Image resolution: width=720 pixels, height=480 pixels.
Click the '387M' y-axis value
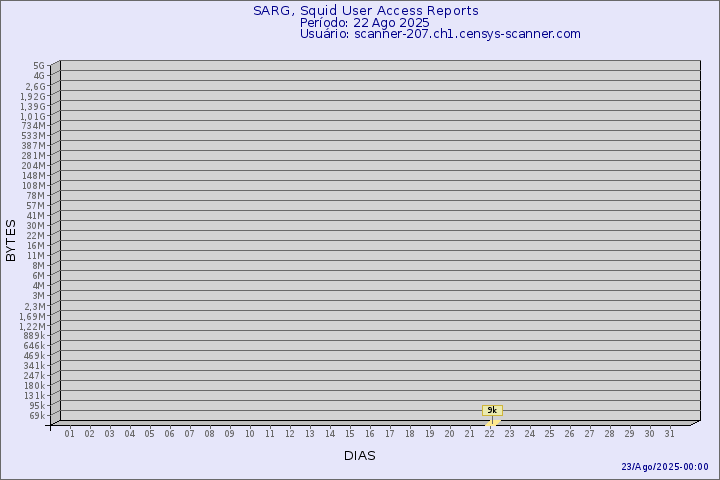point(34,146)
